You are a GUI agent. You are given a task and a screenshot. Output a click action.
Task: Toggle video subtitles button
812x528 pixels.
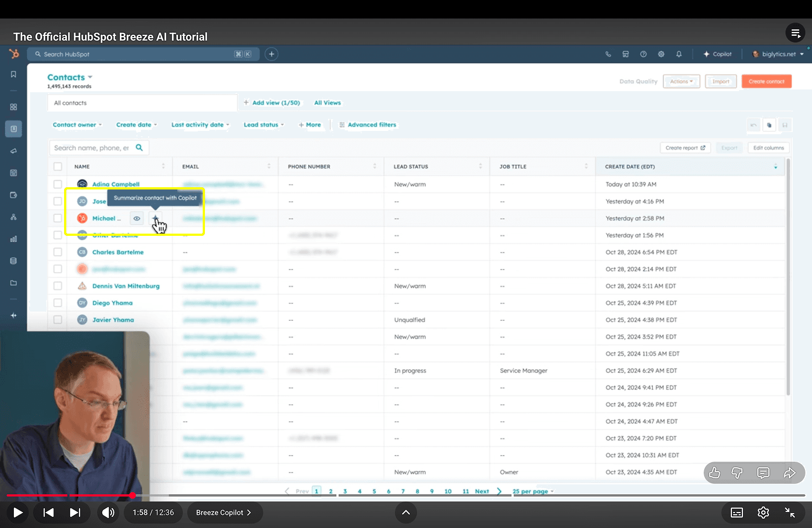pyautogui.click(x=737, y=513)
